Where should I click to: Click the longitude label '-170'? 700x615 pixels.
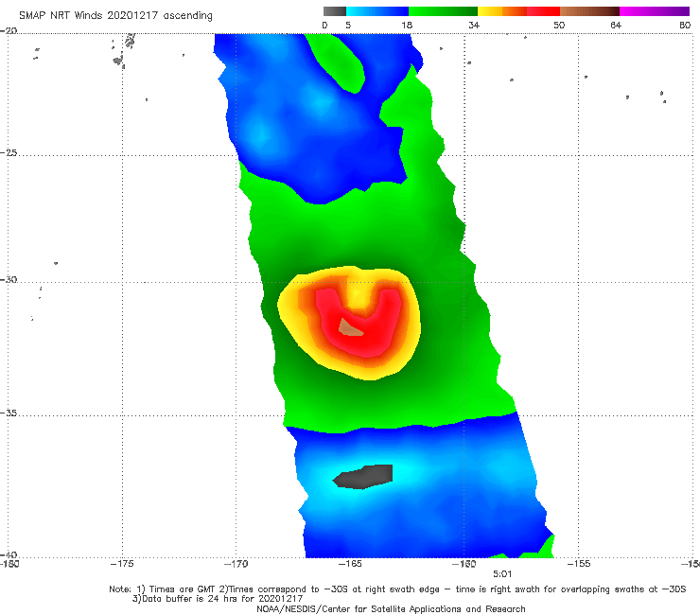coord(236,564)
